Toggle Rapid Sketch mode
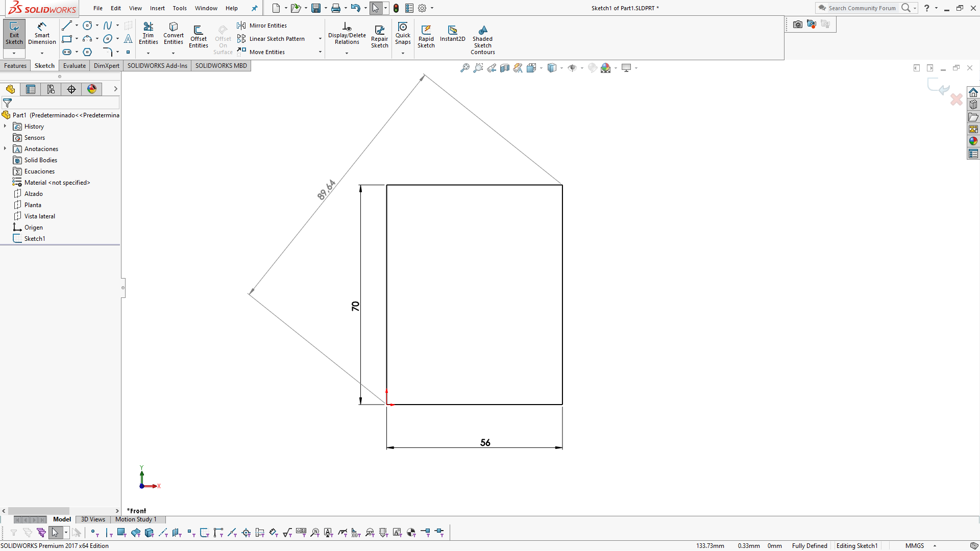This screenshot has height=551, width=980. (426, 36)
